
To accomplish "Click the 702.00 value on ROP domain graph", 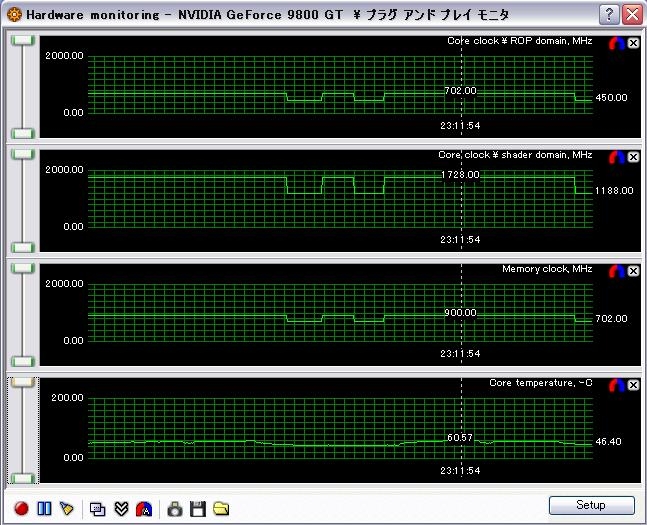I will pos(460,90).
